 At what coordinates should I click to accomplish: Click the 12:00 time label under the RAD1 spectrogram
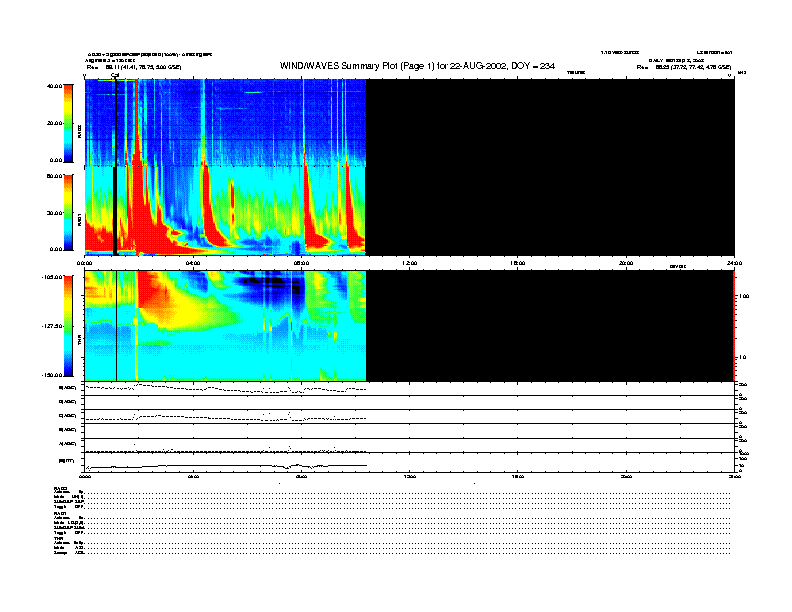pyautogui.click(x=410, y=263)
